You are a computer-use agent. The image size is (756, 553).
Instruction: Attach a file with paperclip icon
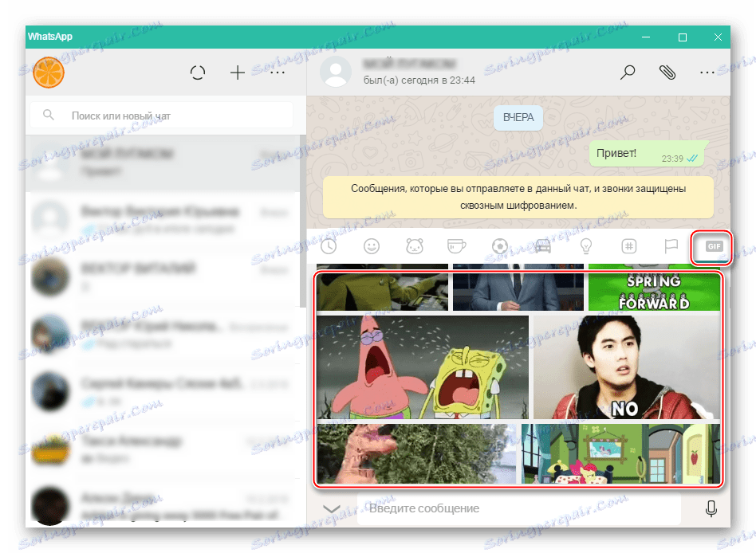pos(667,73)
